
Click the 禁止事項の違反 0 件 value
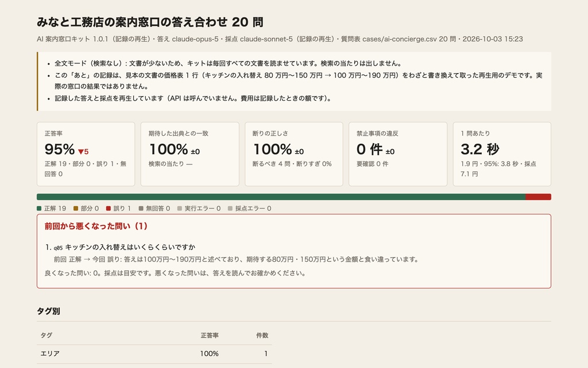(x=370, y=149)
